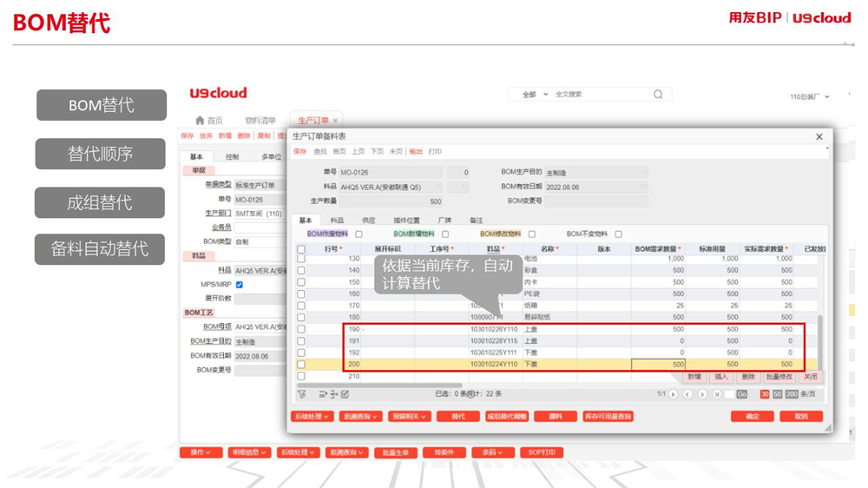
Task: Open the 全部 search scope dropdown
Action: pyautogui.click(x=535, y=94)
